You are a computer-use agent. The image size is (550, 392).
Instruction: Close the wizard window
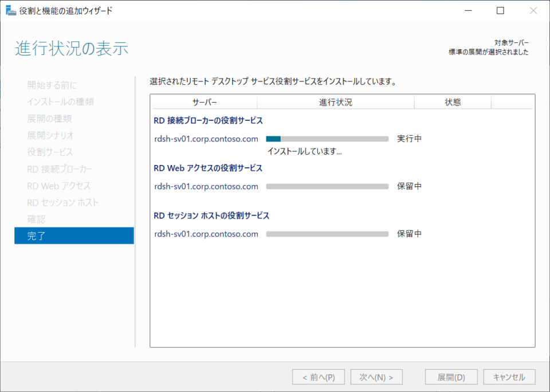pyautogui.click(x=533, y=10)
